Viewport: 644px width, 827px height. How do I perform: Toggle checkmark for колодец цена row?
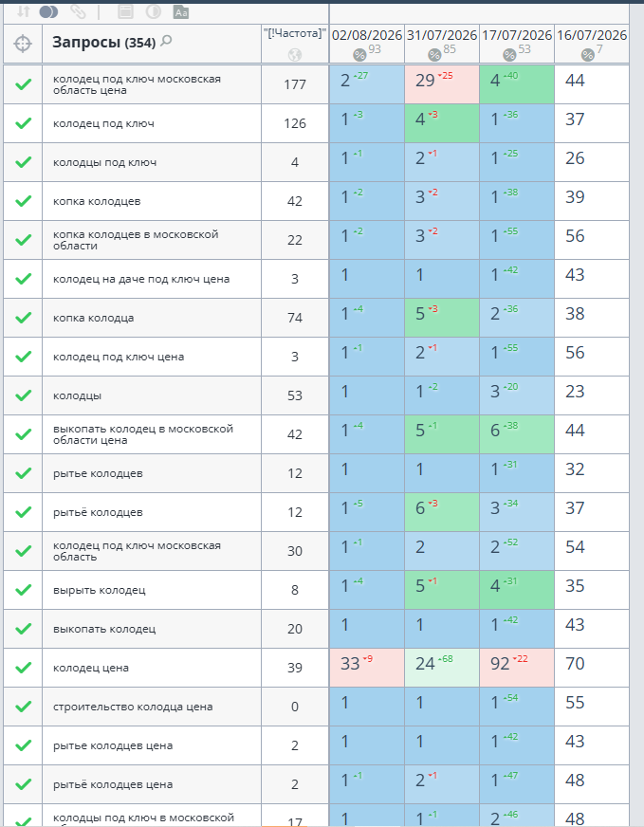pyautogui.click(x=23, y=667)
